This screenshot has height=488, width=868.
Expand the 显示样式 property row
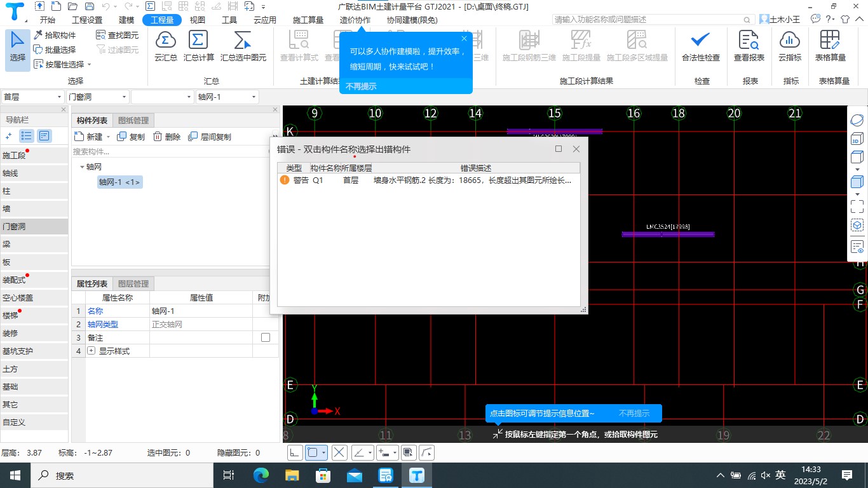(91, 351)
